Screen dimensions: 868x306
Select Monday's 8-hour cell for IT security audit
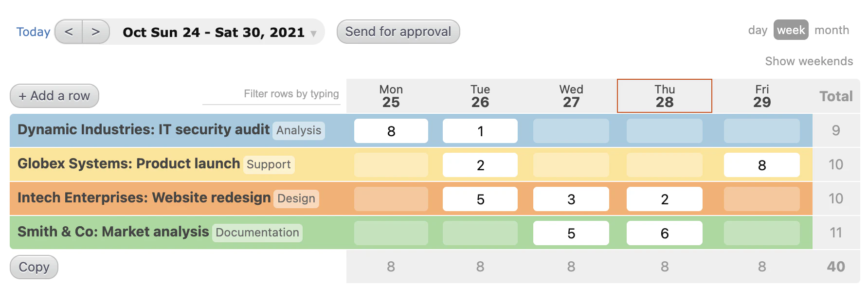coord(391,130)
